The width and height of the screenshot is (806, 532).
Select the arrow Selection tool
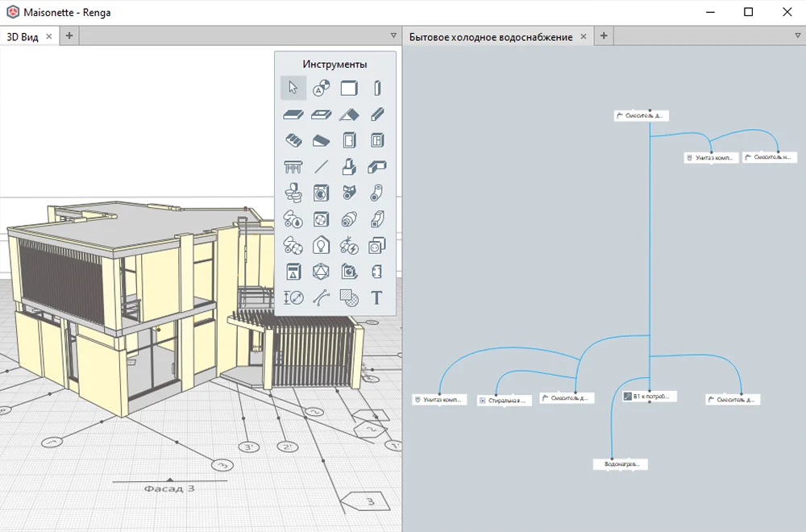click(x=293, y=88)
